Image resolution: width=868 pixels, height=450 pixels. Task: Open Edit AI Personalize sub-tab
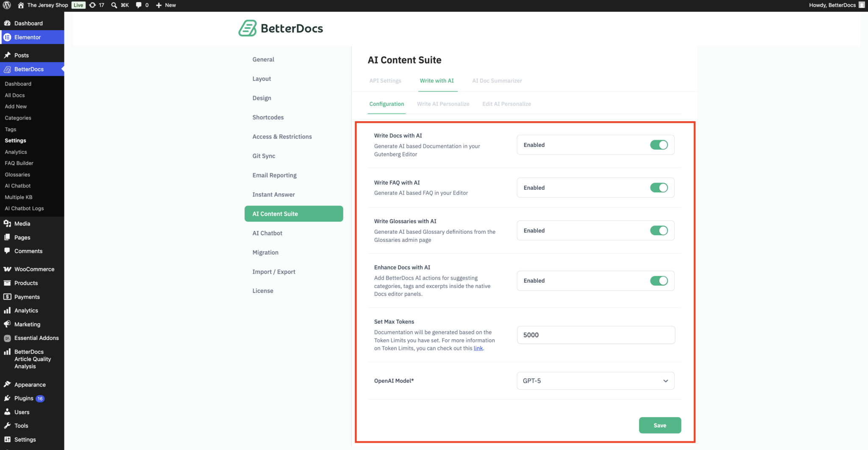tap(506, 104)
